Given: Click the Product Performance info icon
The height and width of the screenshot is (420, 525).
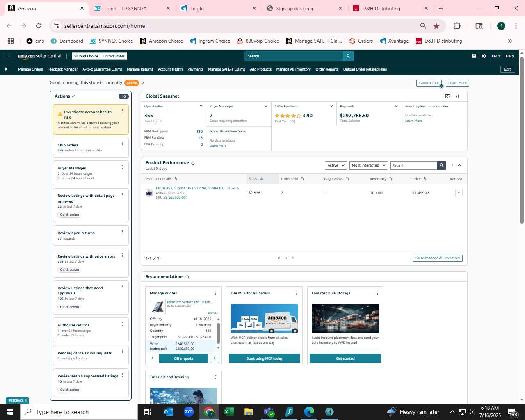Looking at the screenshot, I should pos(193,163).
